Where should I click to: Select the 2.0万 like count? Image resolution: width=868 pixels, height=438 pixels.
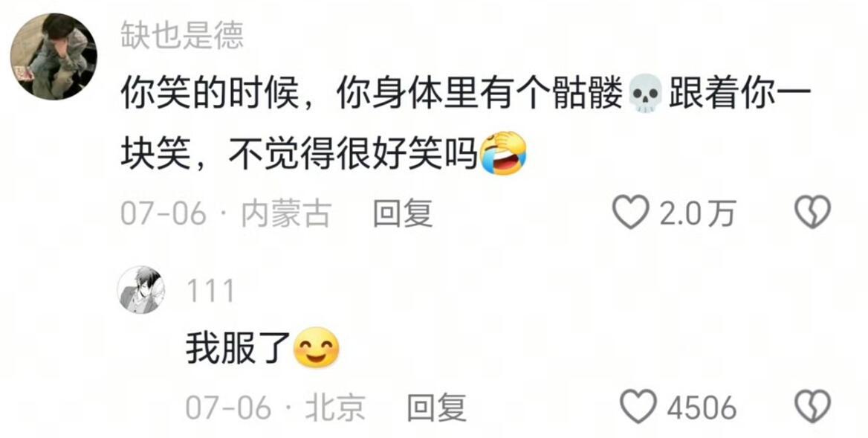pyautogui.click(x=697, y=213)
